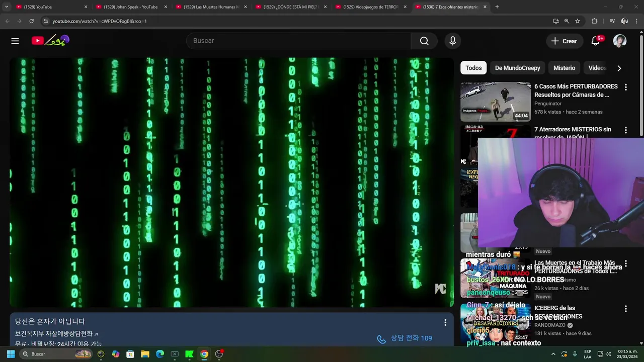The image size is (644, 362).
Task: Call helpline via 상담 전화 109 link
Action: (405, 338)
